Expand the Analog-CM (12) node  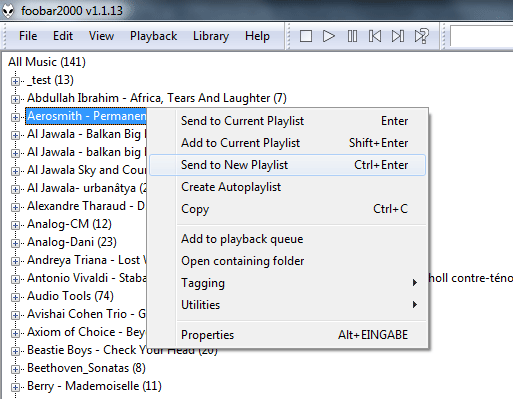pyautogui.click(x=15, y=225)
